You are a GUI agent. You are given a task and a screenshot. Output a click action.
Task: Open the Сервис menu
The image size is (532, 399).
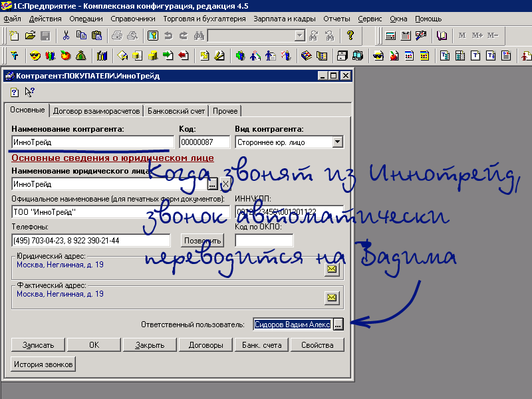pos(370,19)
